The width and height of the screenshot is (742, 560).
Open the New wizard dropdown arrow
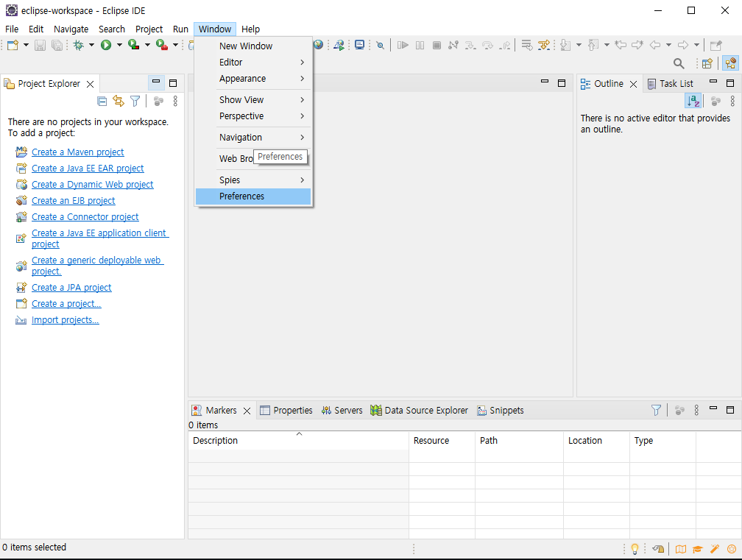[x=26, y=45]
